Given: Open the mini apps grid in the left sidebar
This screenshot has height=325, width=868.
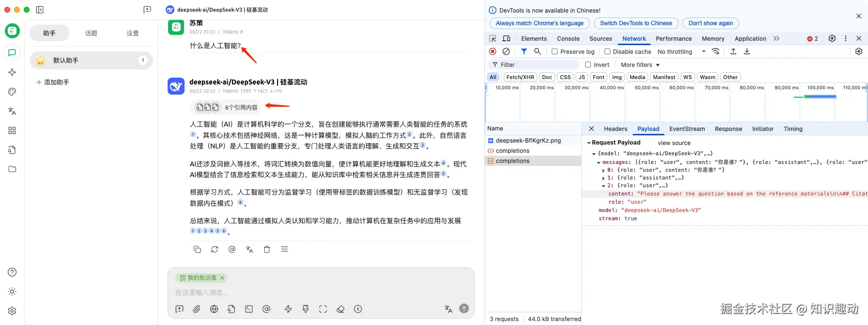Looking at the screenshot, I should pyautogui.click(x=12, y=130).
